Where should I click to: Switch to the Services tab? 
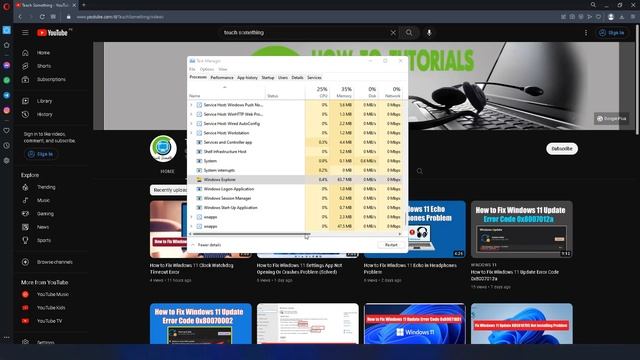click(314, 78)
